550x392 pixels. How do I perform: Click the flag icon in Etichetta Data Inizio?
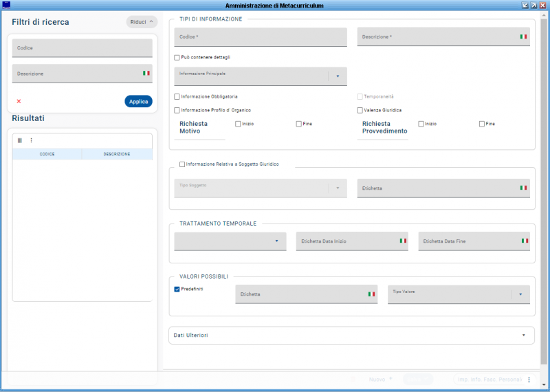pos(403,241)
